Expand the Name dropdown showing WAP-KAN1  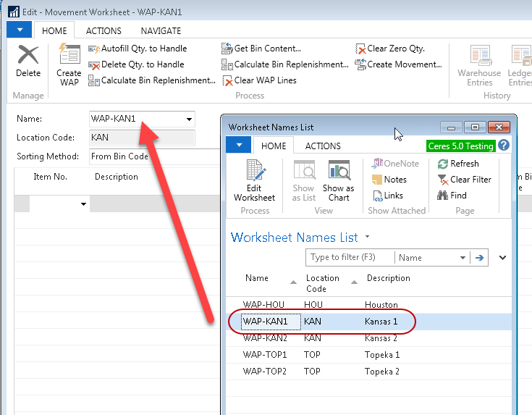click(189, 119)
